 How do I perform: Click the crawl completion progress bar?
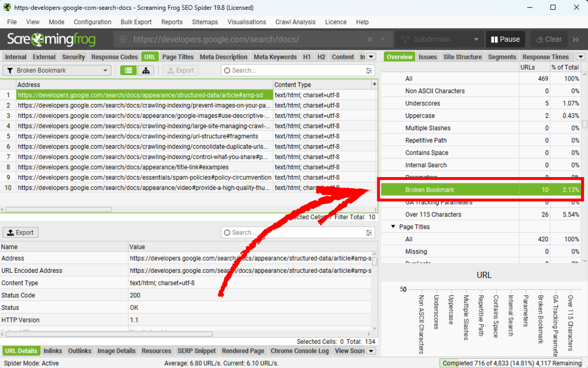point(512,363)
